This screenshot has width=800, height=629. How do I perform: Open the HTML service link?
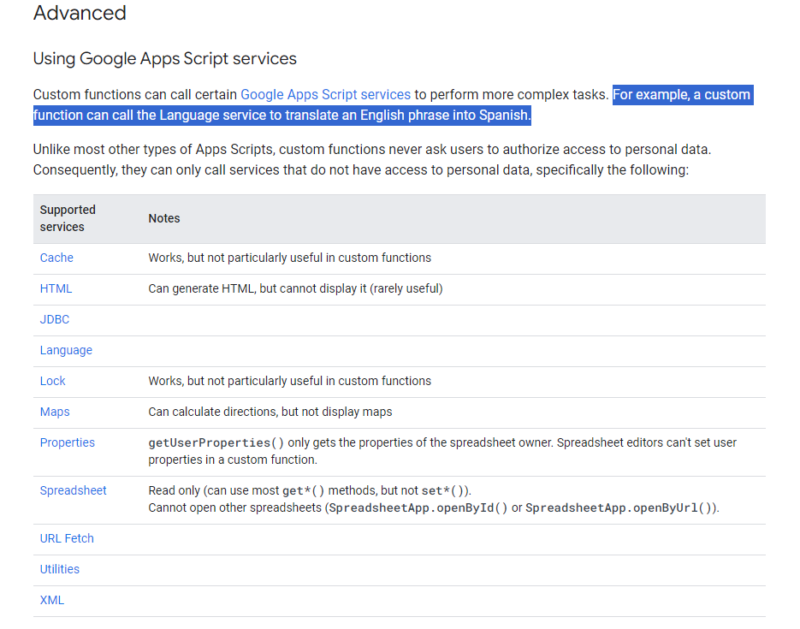click(x=56, y=289)
